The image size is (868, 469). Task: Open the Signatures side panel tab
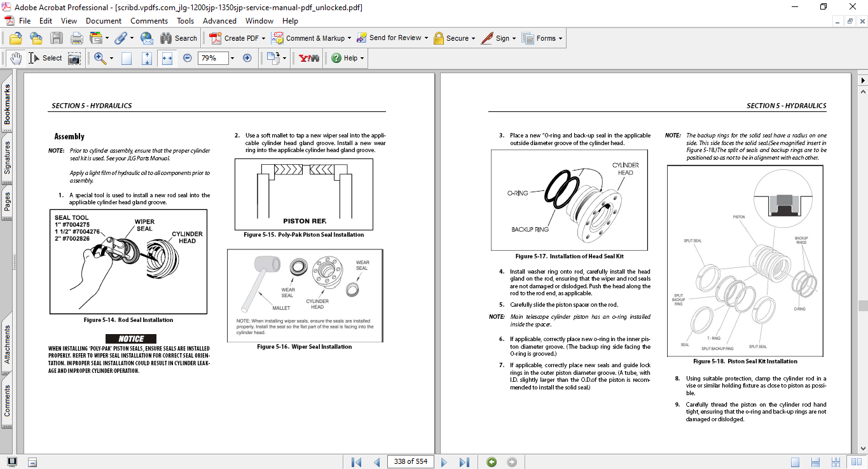point(7,157)
